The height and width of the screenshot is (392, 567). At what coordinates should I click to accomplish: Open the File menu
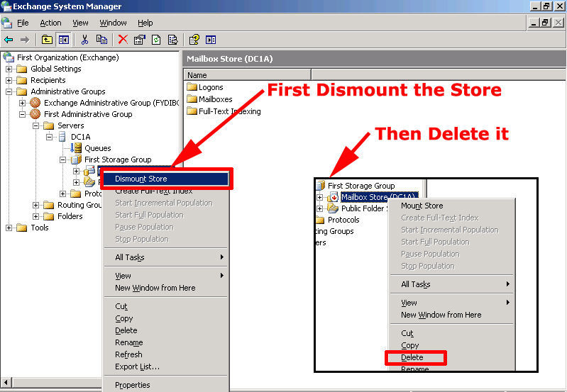click(x=23, y=23)
